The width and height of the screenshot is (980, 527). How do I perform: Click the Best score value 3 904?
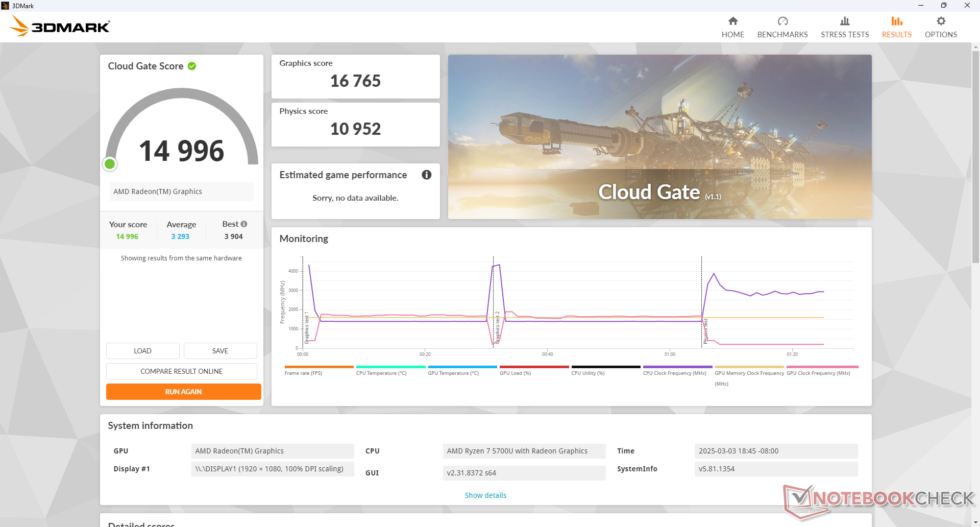click(233, 236)
